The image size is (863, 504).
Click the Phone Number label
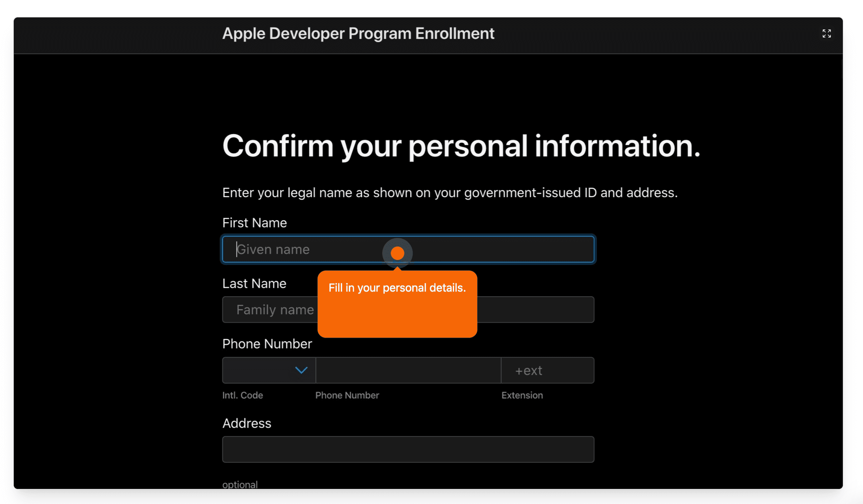pyautogui.click(x=267, y=344)
